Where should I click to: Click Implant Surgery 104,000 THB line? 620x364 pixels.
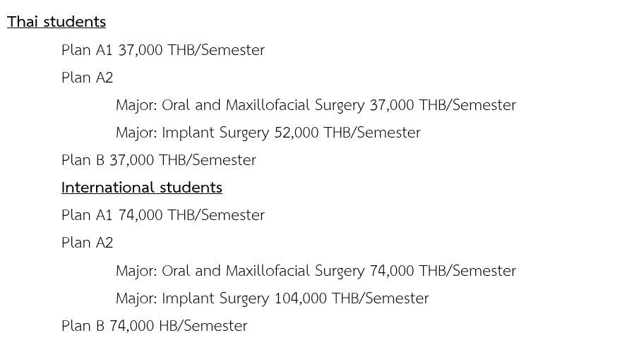pos(273,298)
